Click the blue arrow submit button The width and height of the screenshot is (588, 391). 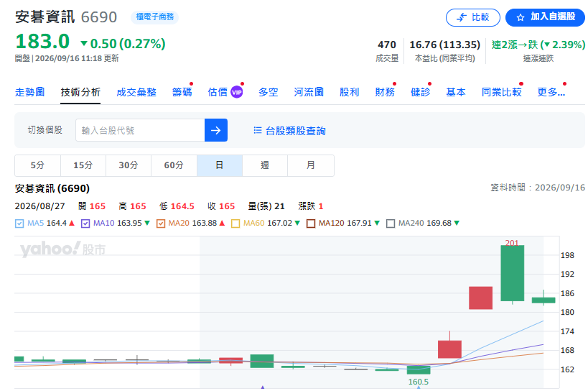click(216, 130)
